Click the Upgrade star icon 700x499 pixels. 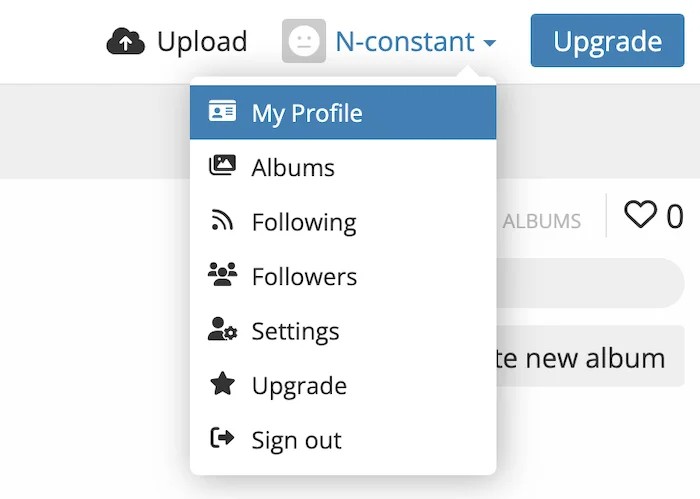[x=222, y=384]
